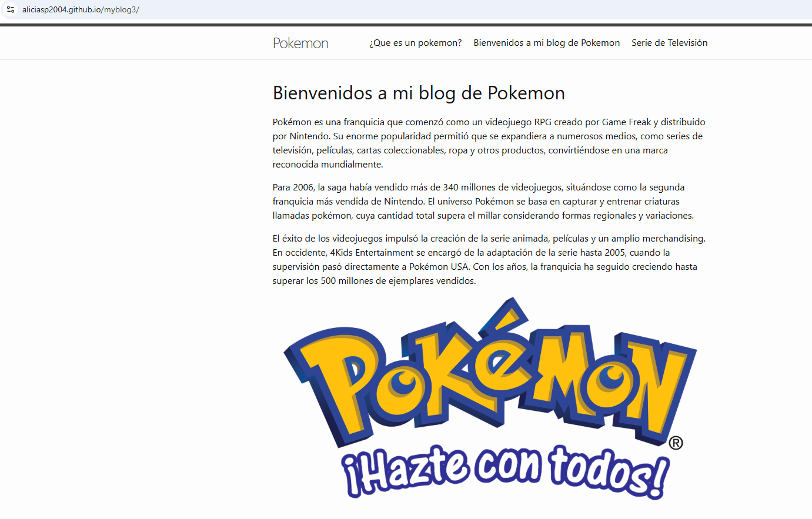
Task: Click the 4Kids Entertainment text
Action: 372,253
